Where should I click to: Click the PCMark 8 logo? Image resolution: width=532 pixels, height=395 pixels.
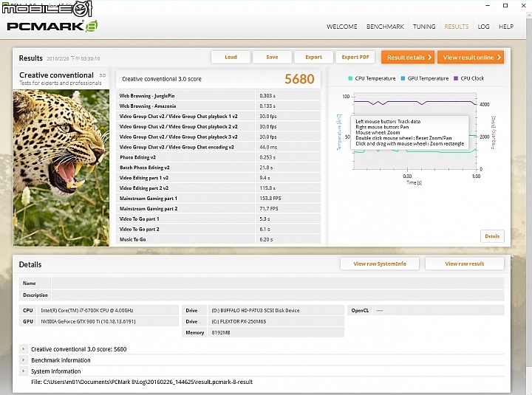(52, 26)
